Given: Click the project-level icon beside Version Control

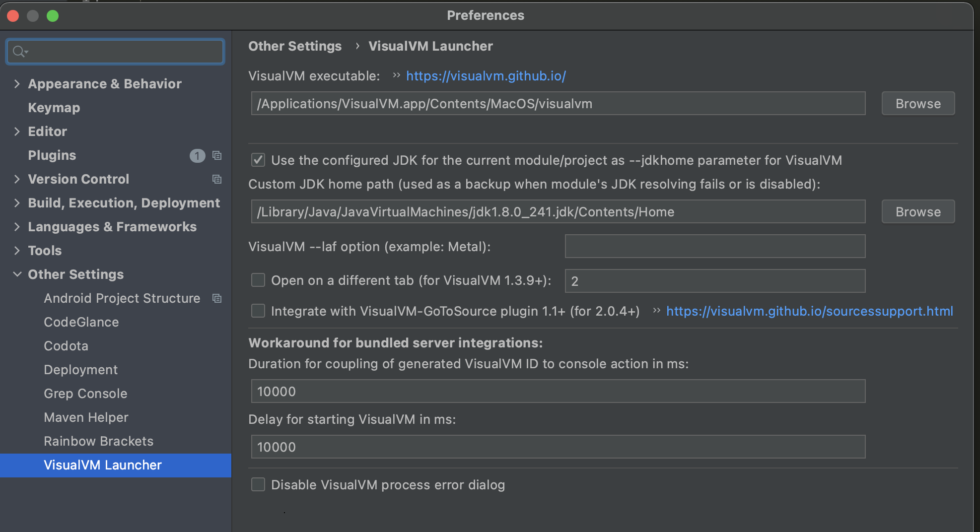Looking at the screenshot, I should coord(217,179).
